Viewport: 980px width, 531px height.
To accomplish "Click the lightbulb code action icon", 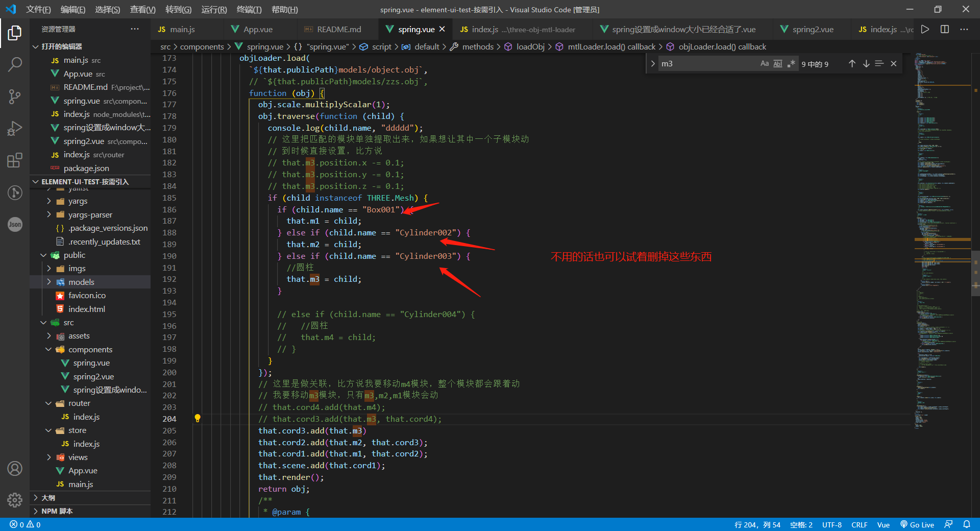I will coord(198,419).
